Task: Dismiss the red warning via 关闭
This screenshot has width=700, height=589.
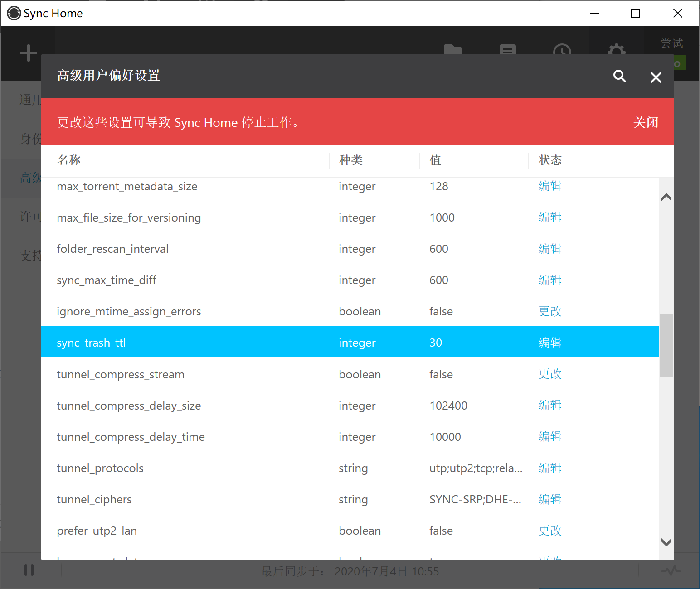Action: point(646,122)
